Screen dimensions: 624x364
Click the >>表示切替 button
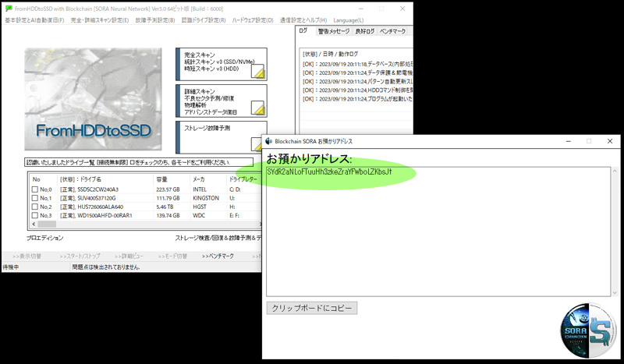click(x=27, y=256)
